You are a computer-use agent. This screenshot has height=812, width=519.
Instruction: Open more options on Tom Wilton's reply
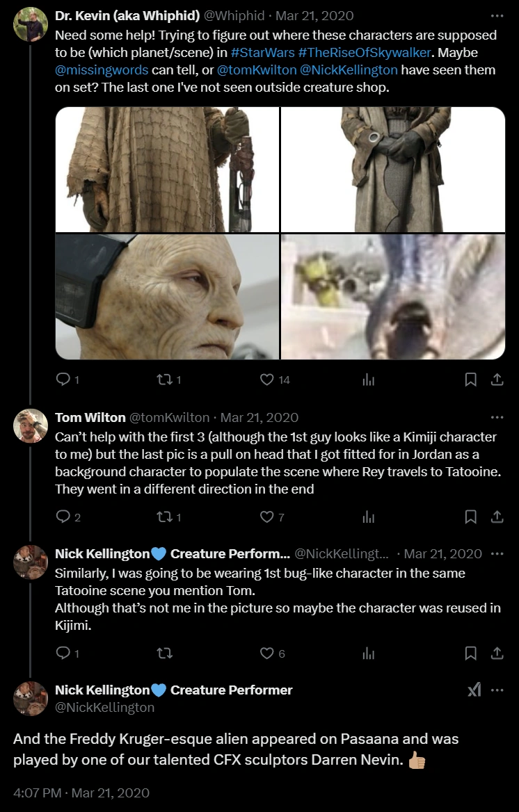click(x=497, y=417)
